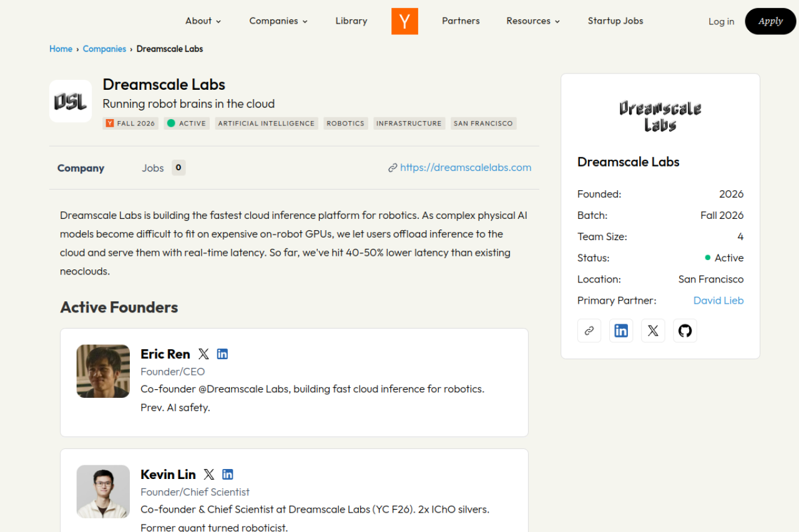Open the company GitHub icon in sidebar
Image resolution: width=799 pixels, height=532 pixels.
click(x=685, y=331)
